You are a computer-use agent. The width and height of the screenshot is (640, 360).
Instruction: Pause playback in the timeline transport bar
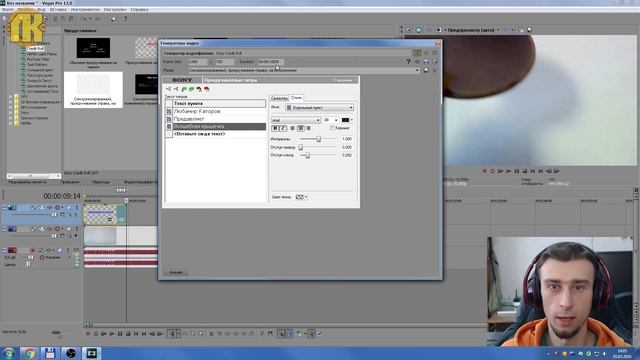[x=120, y=334]
